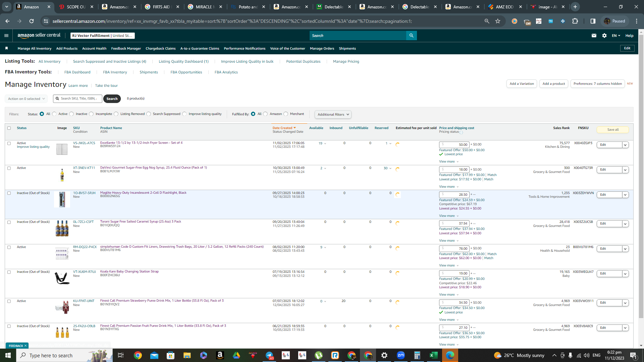Expand the Edit dropdown arrow for Maglite row
This screenshot has width=644, height=362.
point(625,195)
